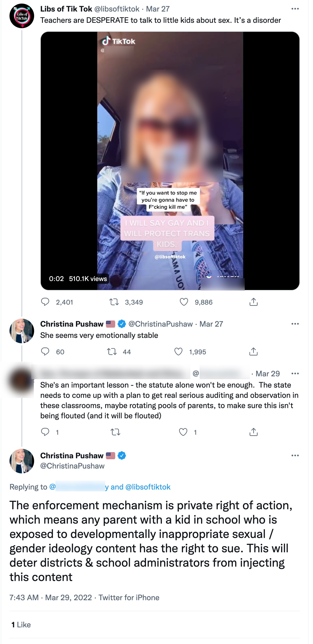This screenshot has height=644, width=313.
Task: Open more options on the Mar 29 tweet
Action: 295,374
